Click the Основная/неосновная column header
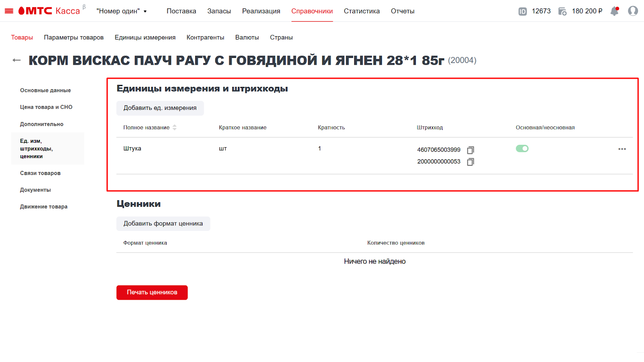Viewport: 644px width, 362px height. [545, 128]
